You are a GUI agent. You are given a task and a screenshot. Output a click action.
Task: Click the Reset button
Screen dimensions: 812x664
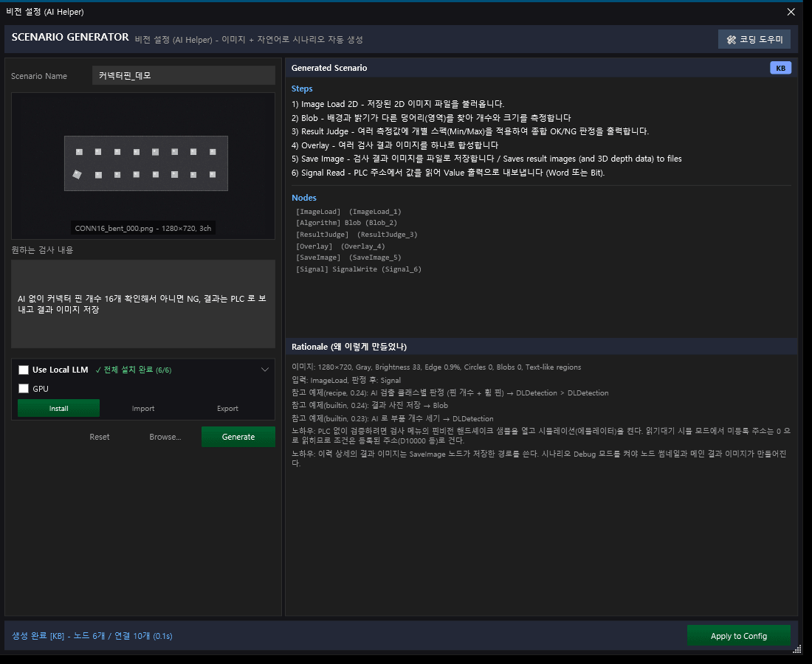coord(100,437)
